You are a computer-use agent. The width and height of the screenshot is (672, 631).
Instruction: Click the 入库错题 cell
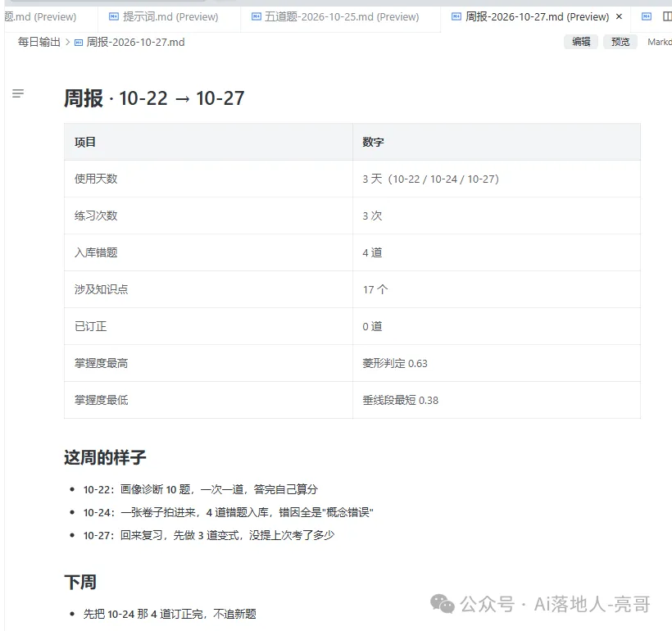coord(208,252)
